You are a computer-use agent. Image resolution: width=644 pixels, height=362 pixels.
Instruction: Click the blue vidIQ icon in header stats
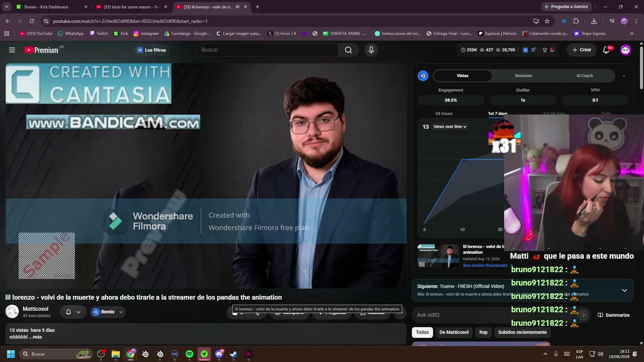click(525, 50)
